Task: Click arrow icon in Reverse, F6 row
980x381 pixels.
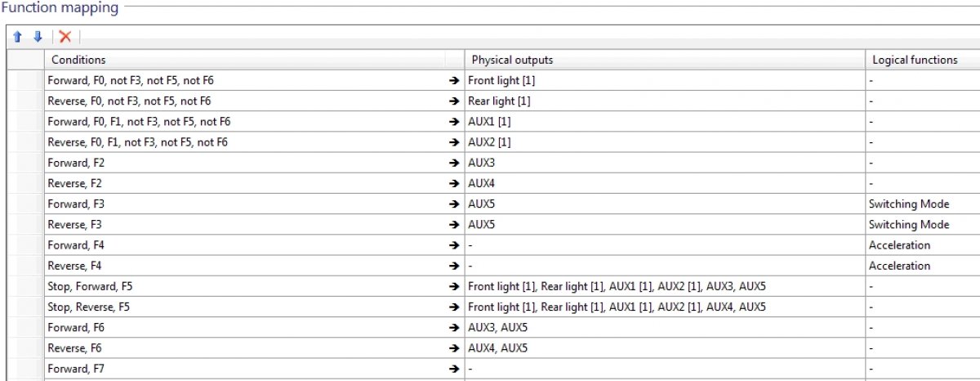Action: pos(455,348)
